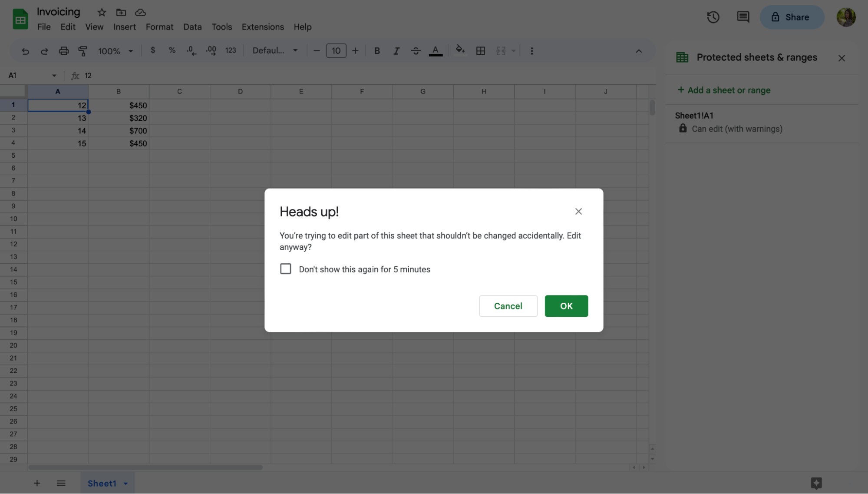Open the all sheets list icon
The width and height of the screenshot is (868, 494).
coord(61,483)
